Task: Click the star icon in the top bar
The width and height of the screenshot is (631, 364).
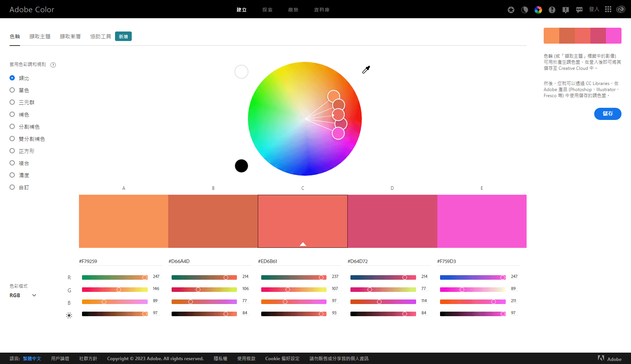Action: tap(511, 10)
